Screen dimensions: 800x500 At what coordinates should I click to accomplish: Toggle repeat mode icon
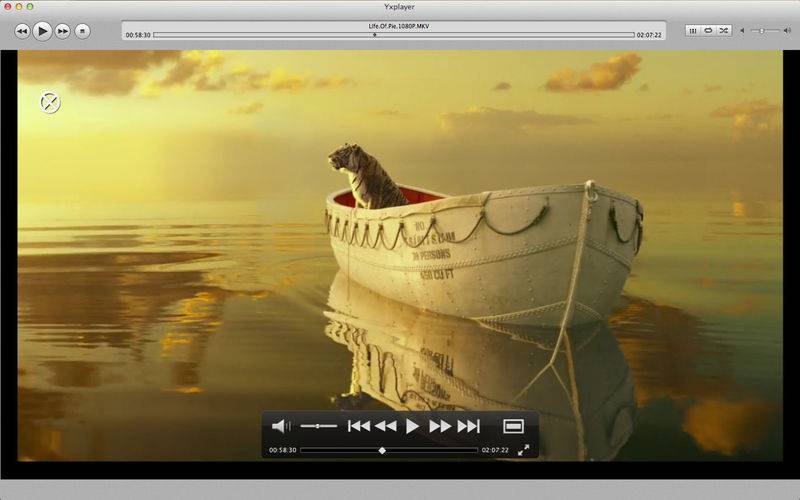[x=708, y=31]
